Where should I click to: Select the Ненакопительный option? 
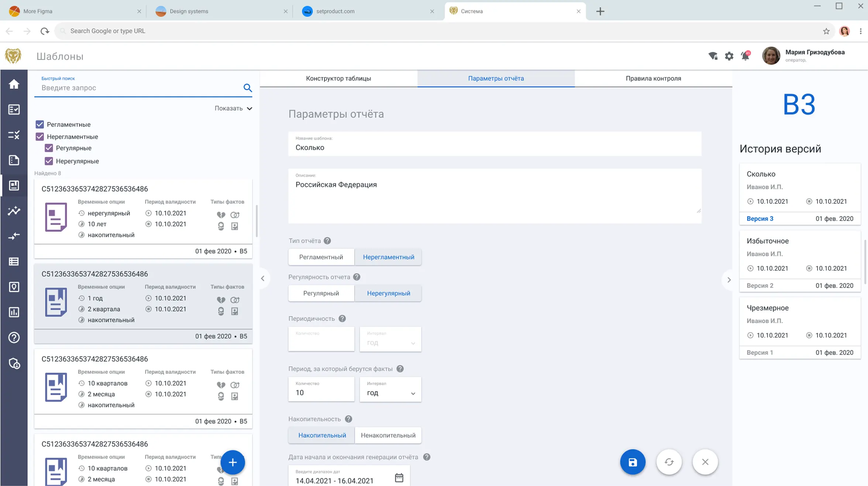[x=388, y=435]
